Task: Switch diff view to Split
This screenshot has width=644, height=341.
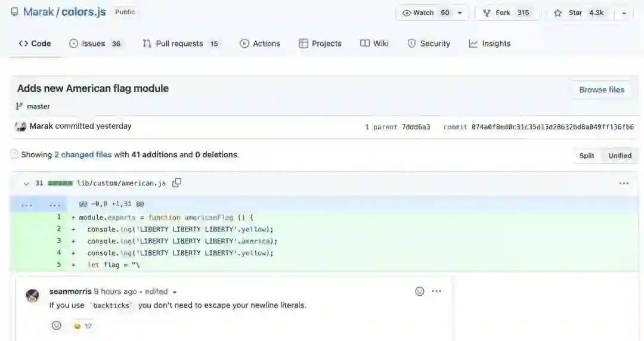Action: pos(587,156)
